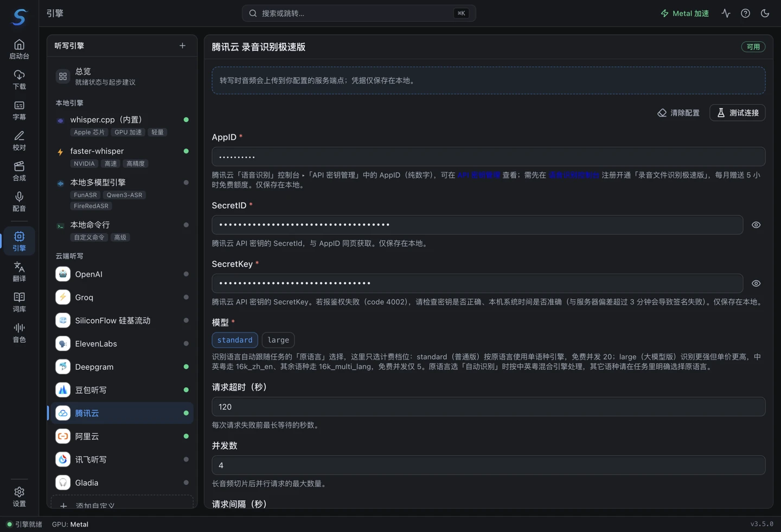Click the 清除配置 clear config button
781x532 pixels.
(678, 113)
